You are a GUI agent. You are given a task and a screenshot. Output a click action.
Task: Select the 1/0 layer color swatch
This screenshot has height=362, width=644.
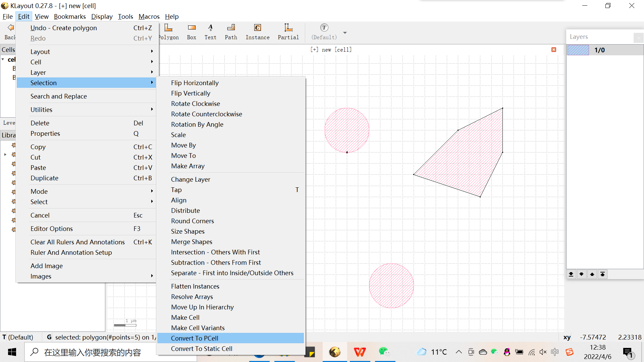tap(578, 50)
